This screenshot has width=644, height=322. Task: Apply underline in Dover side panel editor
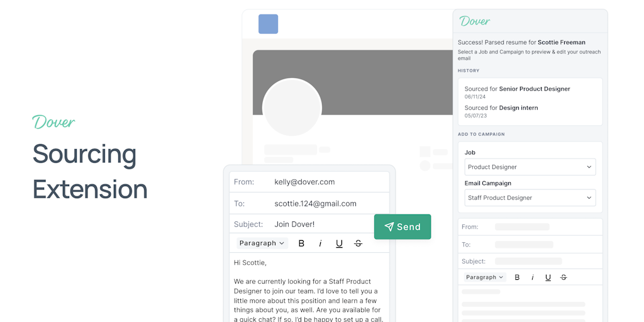548,277
